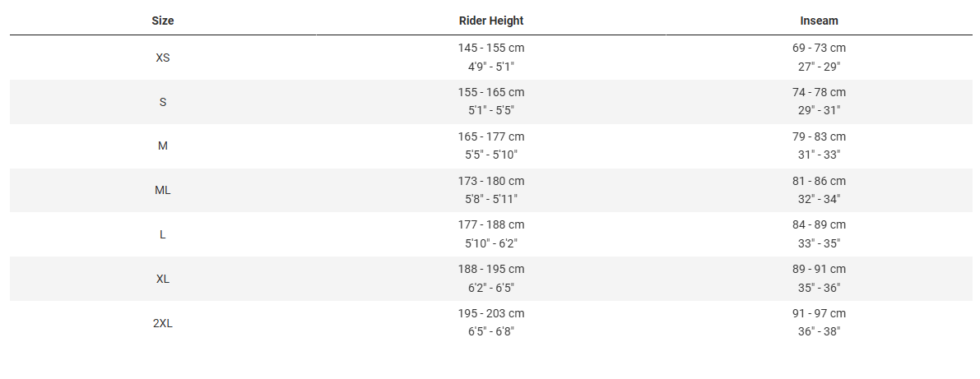Click the 145 - 155 cm height value

[491, 48]
